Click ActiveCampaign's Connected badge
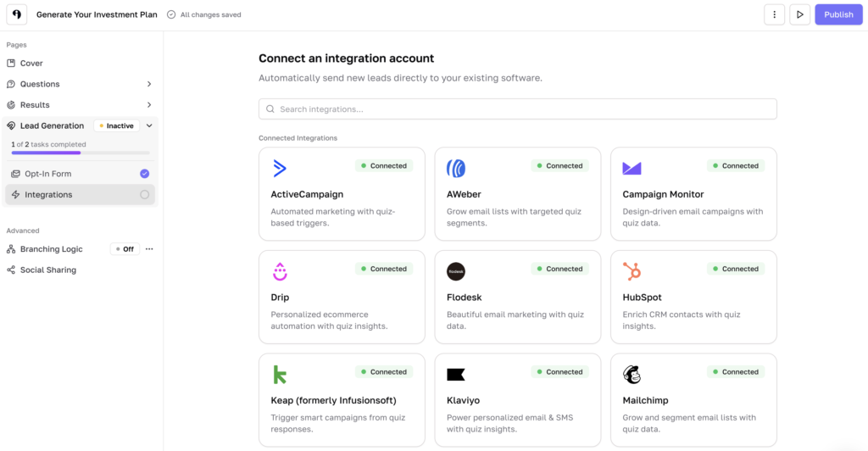 coord(384,165)
